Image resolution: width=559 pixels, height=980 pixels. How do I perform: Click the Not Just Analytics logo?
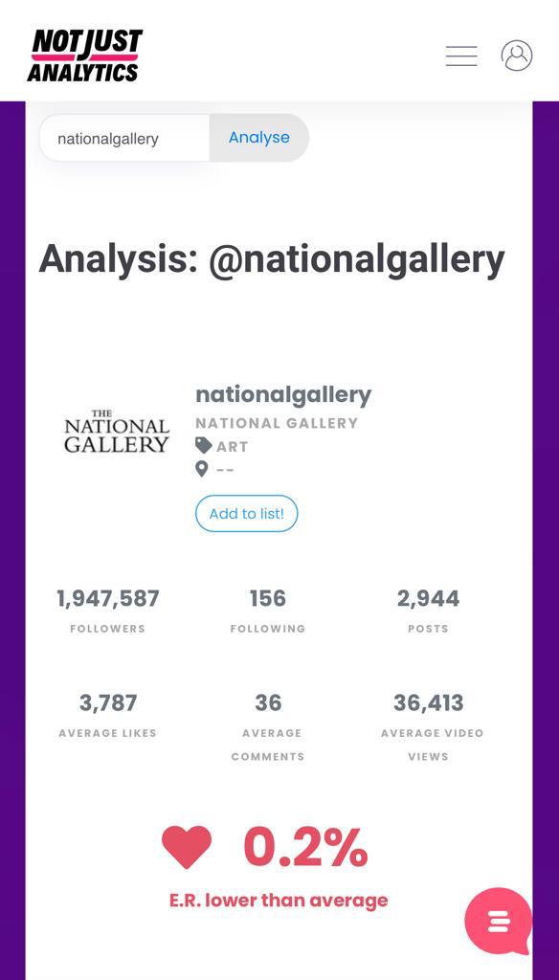[x=84, y=56]
